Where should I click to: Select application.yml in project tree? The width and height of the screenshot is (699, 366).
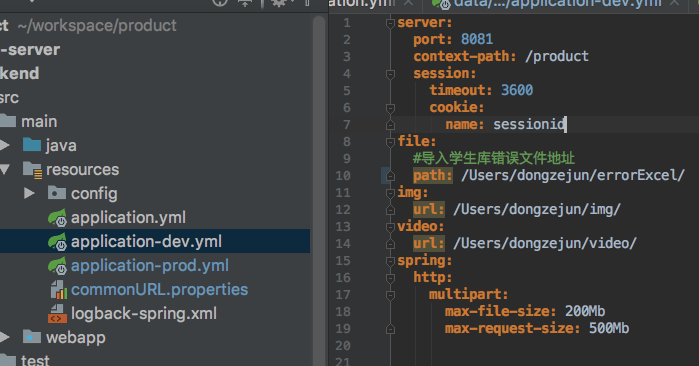pos(128,218)
